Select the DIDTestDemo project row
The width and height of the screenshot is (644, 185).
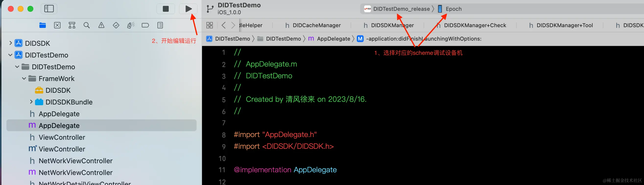tap(101, 55)
